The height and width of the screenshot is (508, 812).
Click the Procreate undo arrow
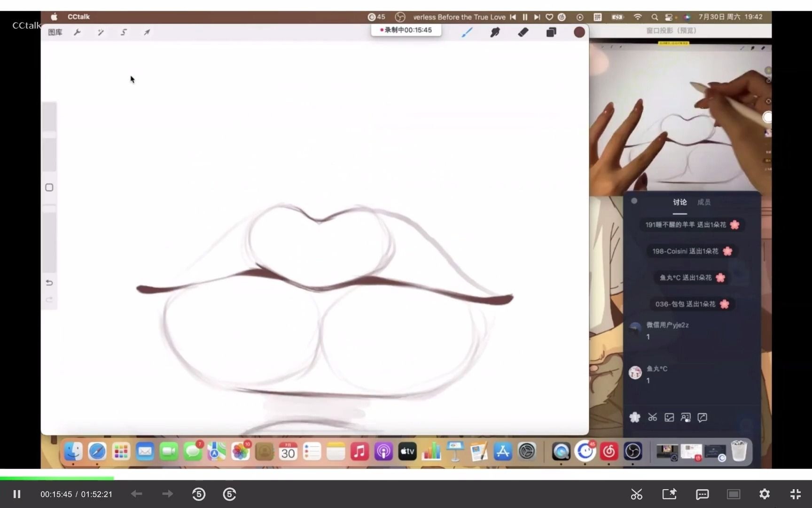point(49,283)
